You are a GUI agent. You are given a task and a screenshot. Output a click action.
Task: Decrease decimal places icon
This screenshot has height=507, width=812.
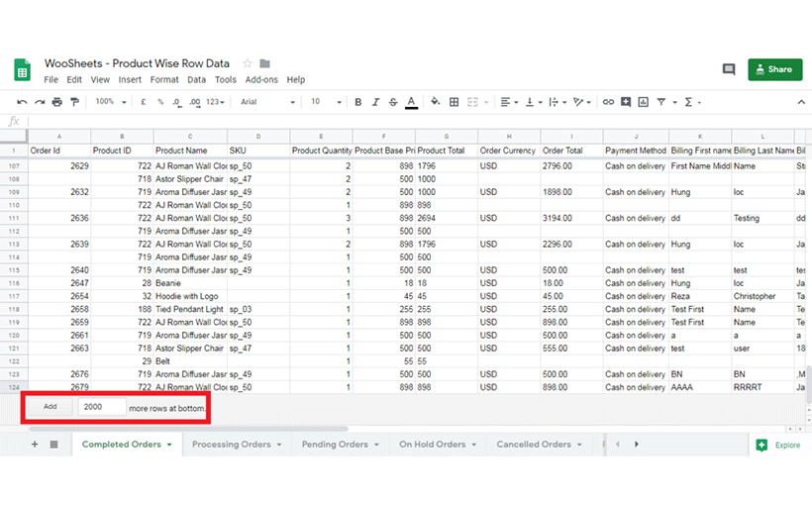coord(177,102)
